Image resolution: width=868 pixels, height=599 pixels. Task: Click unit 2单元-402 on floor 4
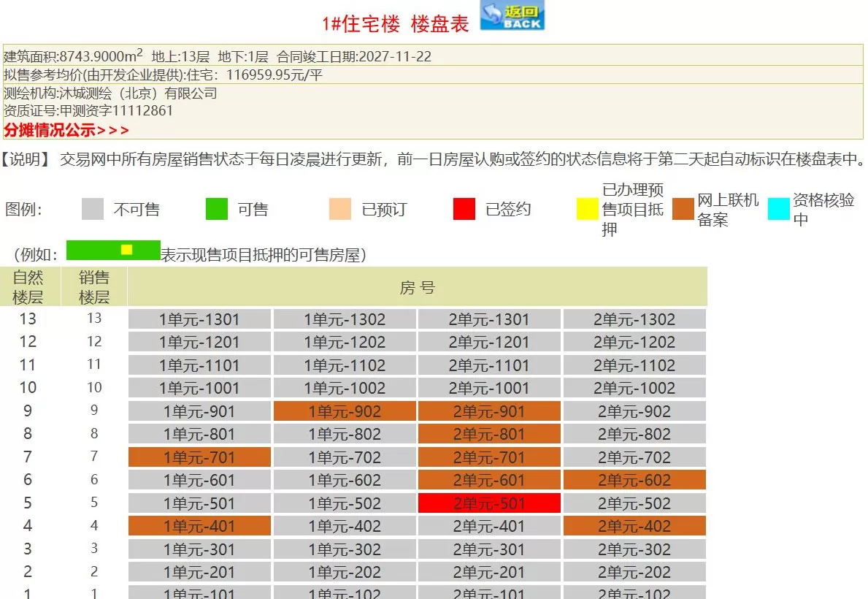tap(634, 525)
